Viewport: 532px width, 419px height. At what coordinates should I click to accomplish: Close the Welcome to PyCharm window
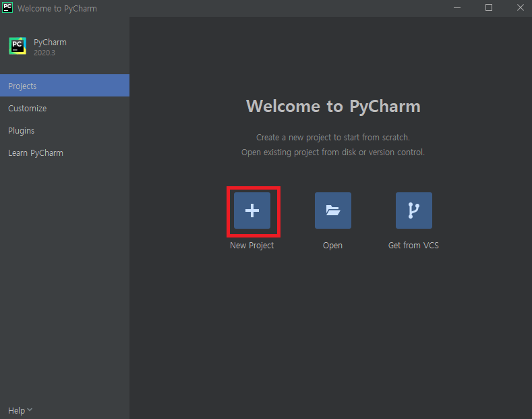click(x=520, y=8)
